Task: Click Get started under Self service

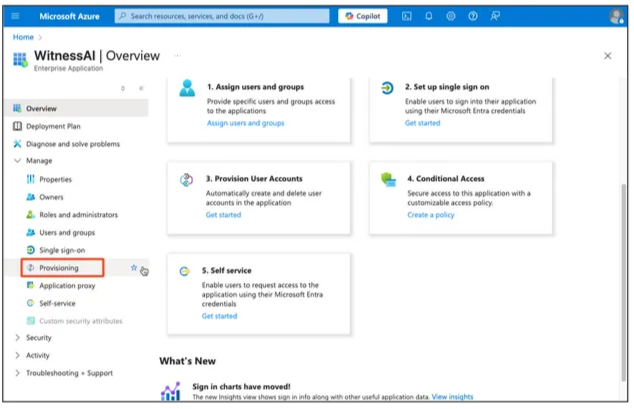Action: pyautogui.click(x=219, y=316)
